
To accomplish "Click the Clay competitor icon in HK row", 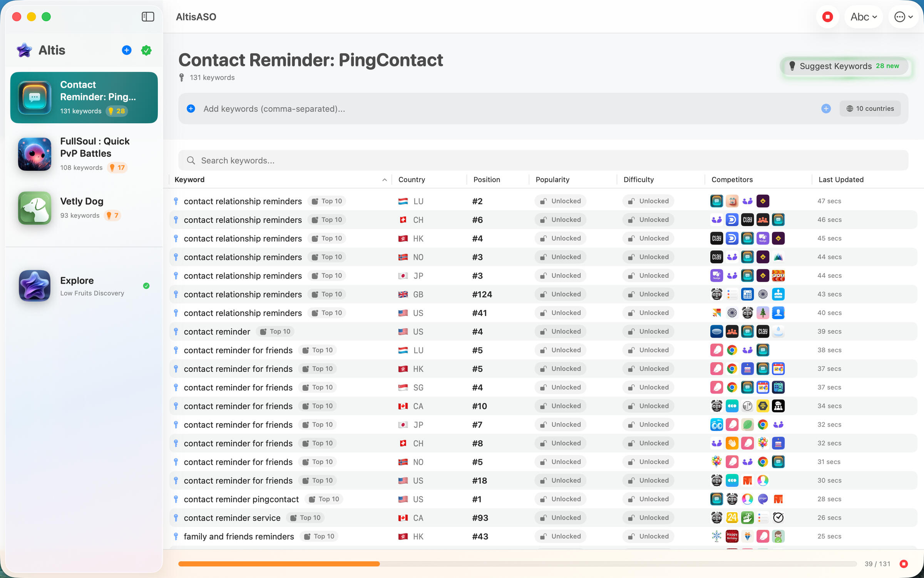I will click(716, 239).
